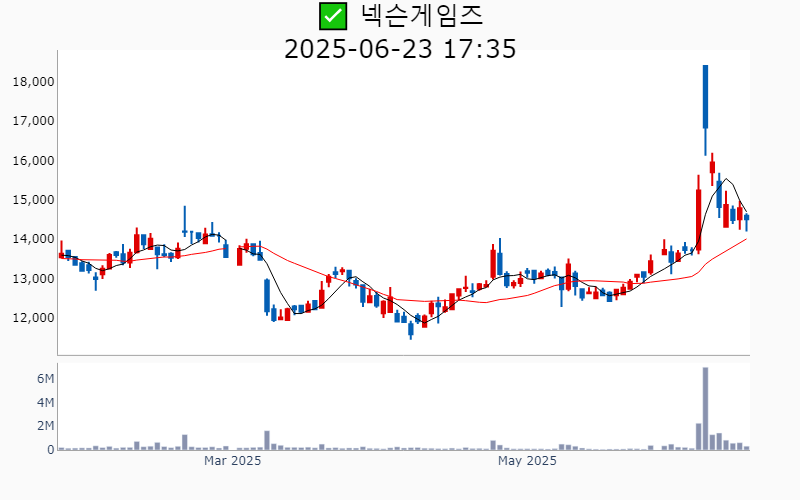Click the second-tallest volume bar near 2M
800x500 pixels.
(698, 437)
